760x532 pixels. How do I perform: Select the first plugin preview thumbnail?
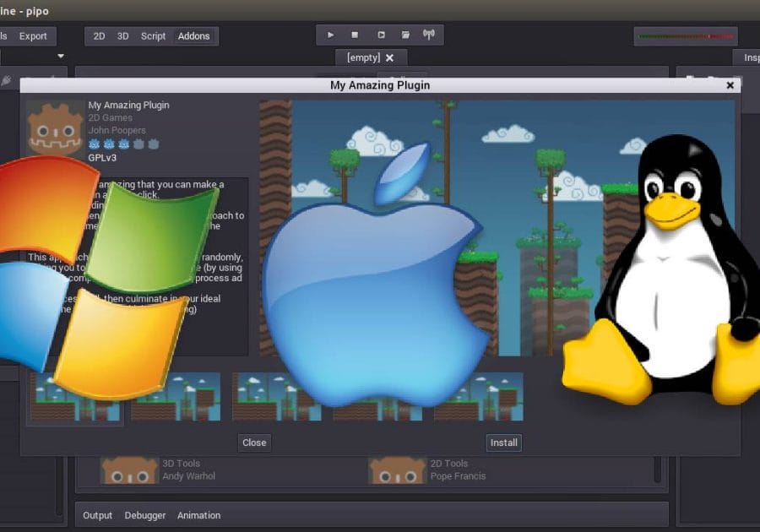pyautogui.click(x=74, y=398)
